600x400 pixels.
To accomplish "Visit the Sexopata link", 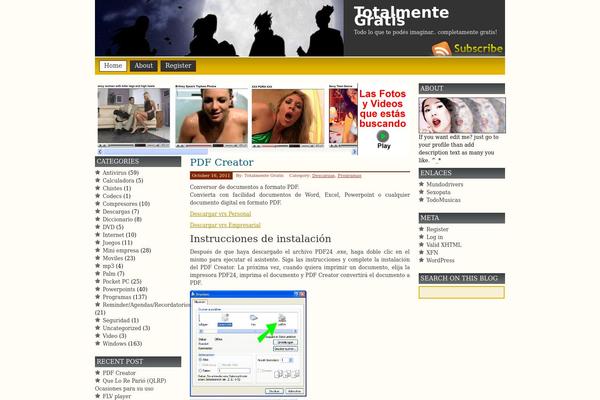I will pyautogui.click(x=439, y=192).
